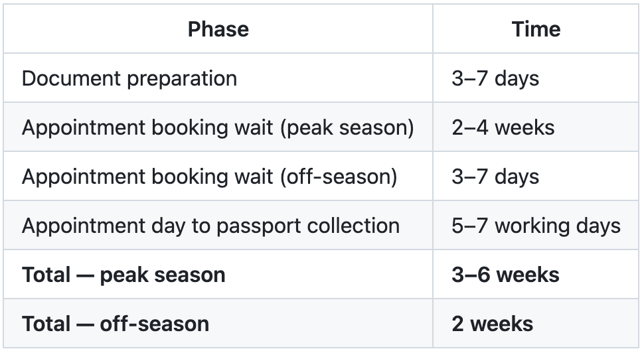Click the 3–7 days cell for Document preparation
This screenshot has height=353, width=644.
(536, 78)
